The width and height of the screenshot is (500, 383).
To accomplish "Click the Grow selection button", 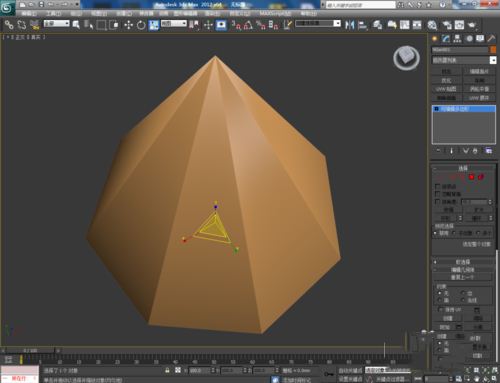I will [479, 210].
